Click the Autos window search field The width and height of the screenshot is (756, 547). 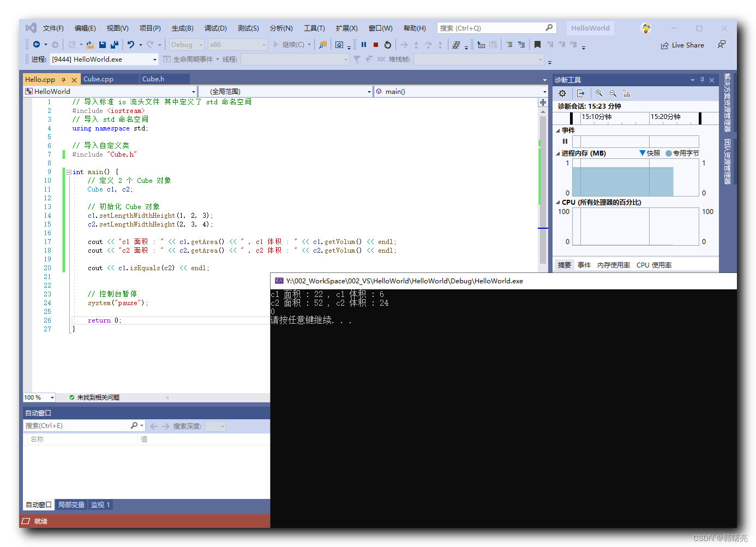click(83, 426)
